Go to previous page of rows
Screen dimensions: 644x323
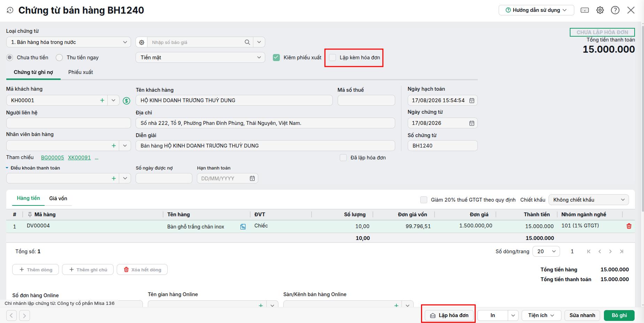pyautogui.click(x=600, y=251)
